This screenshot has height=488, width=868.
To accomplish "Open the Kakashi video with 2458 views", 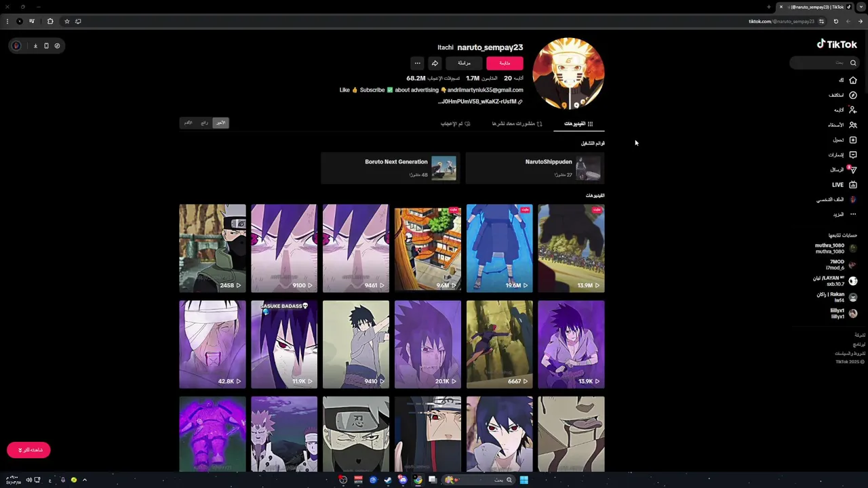I will tap(212, 248).
